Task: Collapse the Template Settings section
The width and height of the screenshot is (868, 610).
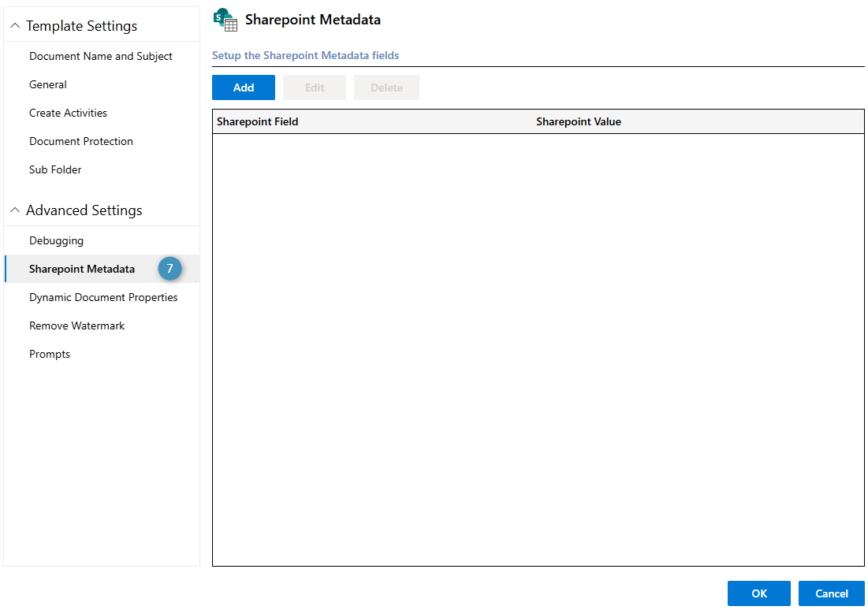Action: click(x=15, y=25)
